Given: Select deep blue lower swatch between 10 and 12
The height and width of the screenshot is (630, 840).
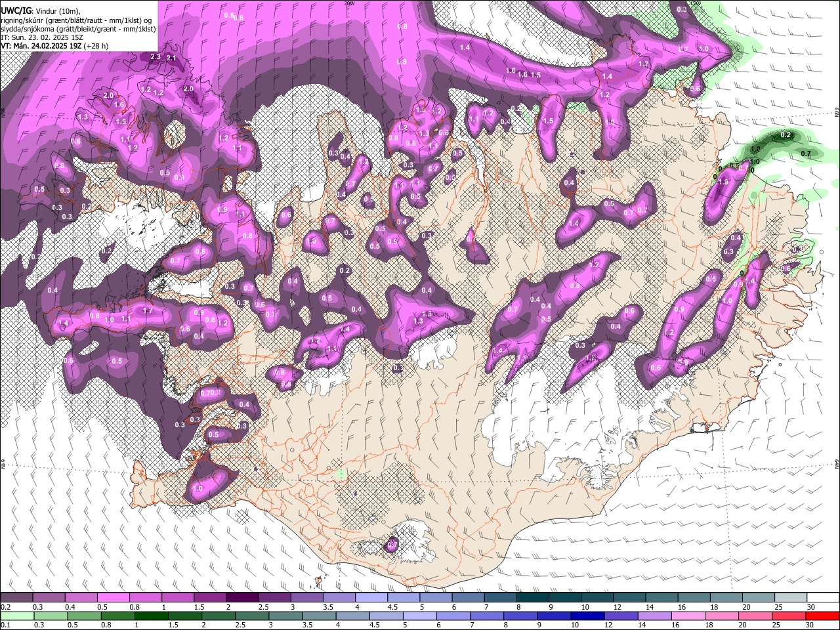Looking at the screenshot, I should [x=588, y=616].
